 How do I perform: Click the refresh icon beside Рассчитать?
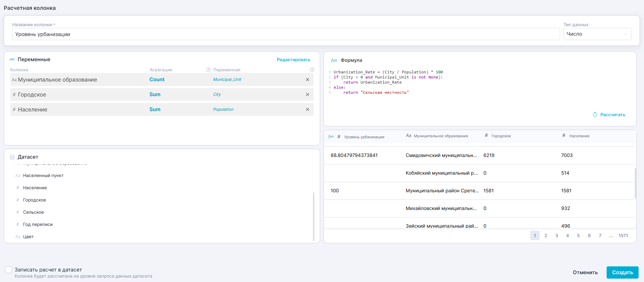(x=595, y=114)
